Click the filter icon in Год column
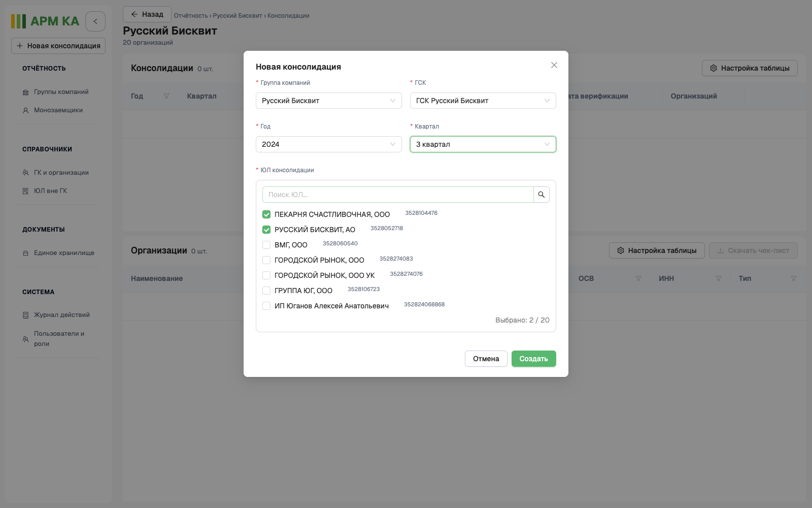The width and height of the screenshot is (812, 508). [166, 96]
